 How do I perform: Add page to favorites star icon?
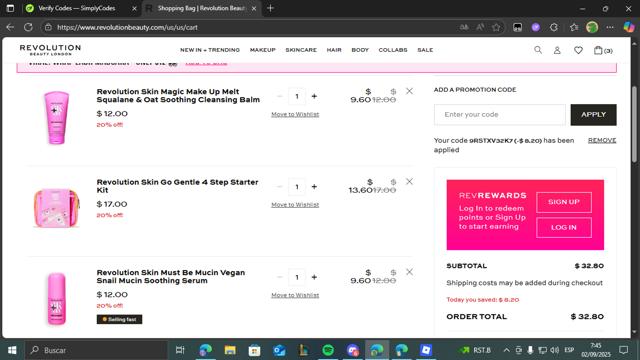coord(496,27)
